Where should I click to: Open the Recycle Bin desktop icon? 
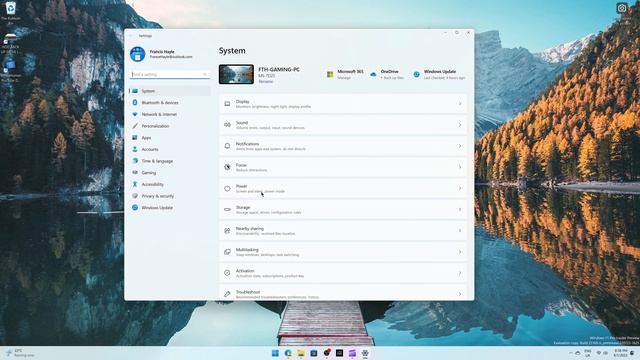pos(11,13)
